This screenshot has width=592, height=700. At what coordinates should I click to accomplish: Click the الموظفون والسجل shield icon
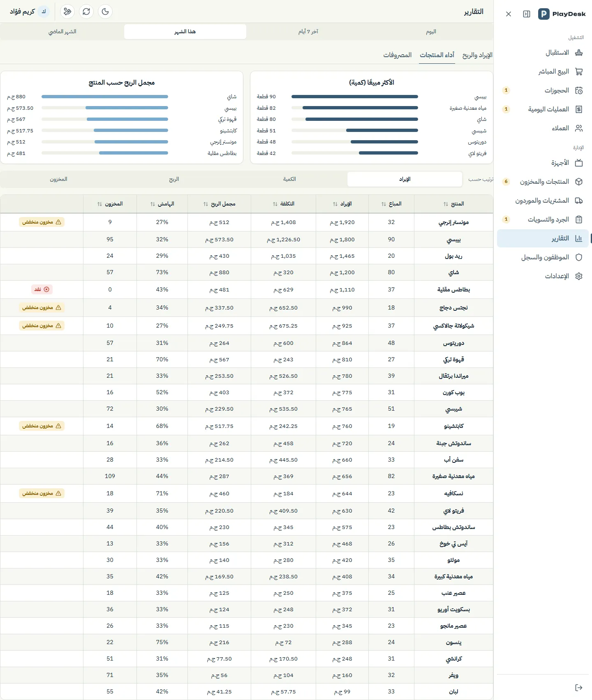(x=579, y=257)
